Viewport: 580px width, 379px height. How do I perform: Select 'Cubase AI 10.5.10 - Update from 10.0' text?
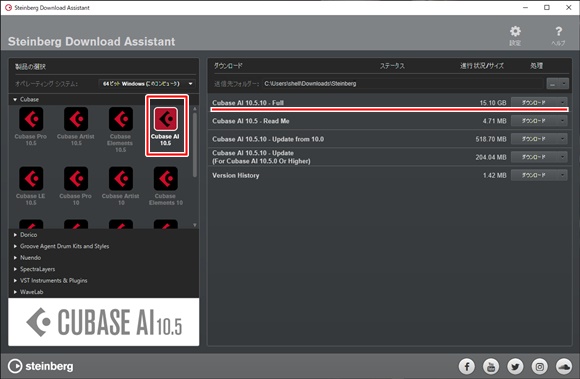268,139
